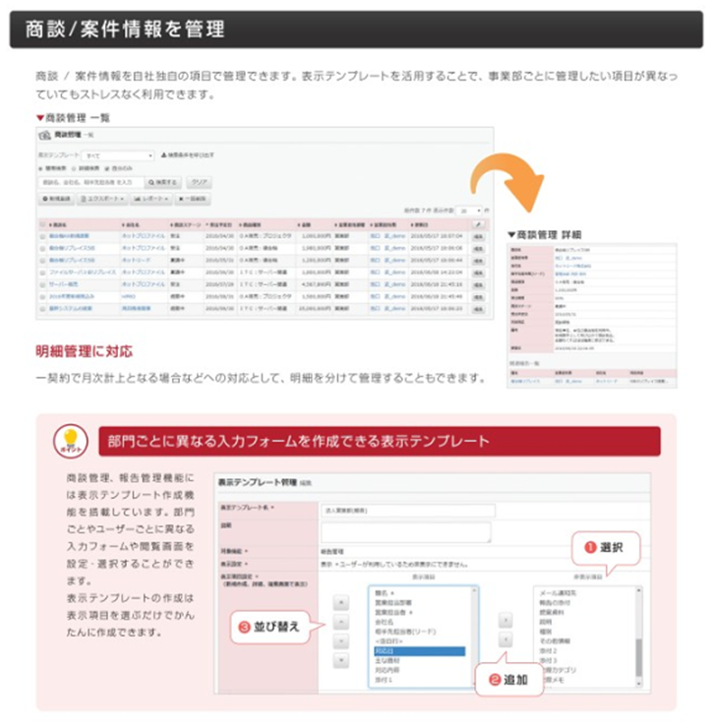This screenshot has height=728, width=715.
Task: Click the right arrow between the item lists
Action: coord(506,620)
